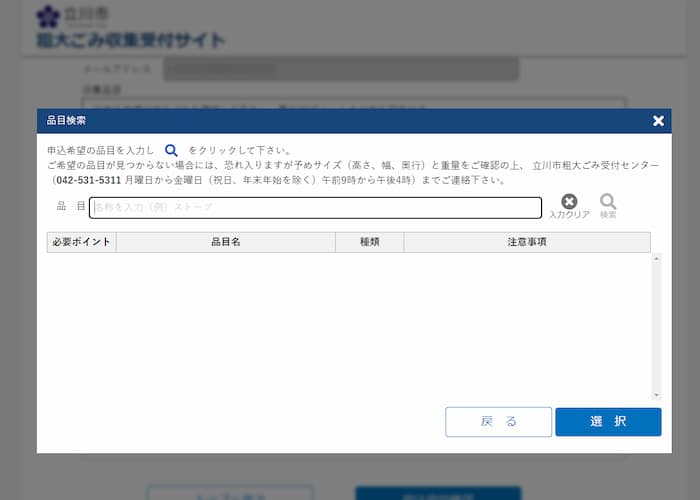Close the 品目検索 dialog with the X
The height and width of the screenshot is (500, 700).
tap(658, 121)
